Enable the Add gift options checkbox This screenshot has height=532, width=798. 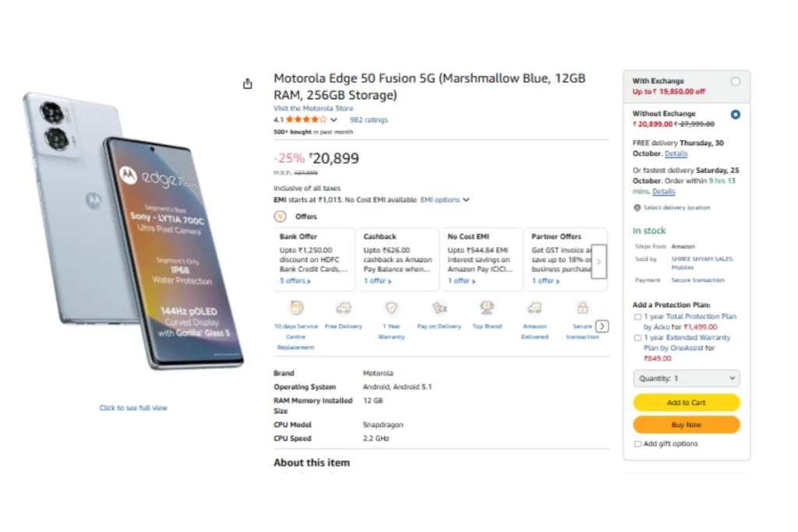[x=638, y=444]
